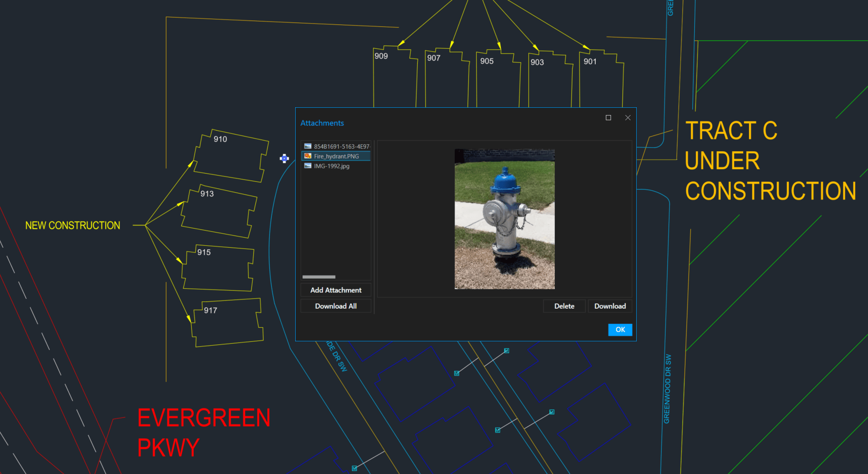Click the image icon beside 854B1691 attachment

[x=307, y=145]
